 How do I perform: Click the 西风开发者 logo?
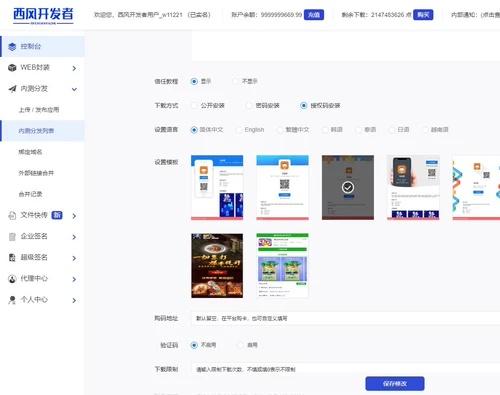coord(43,15)
